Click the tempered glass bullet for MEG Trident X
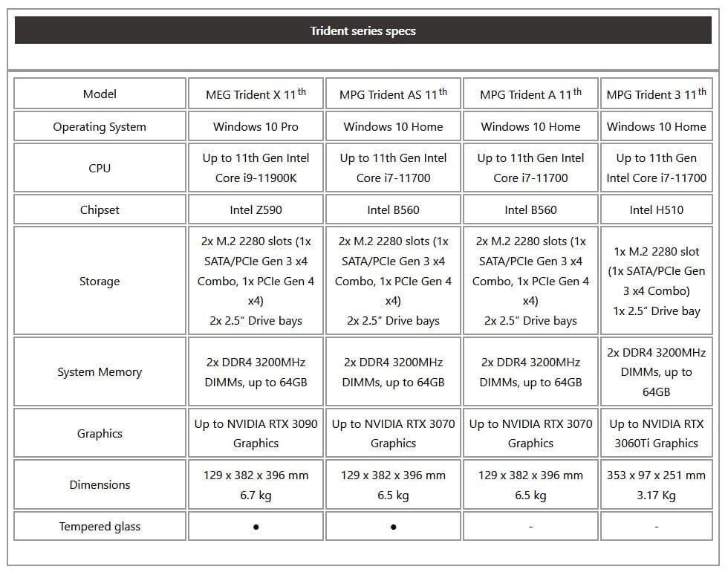This screenshot has height=575, width=728. [x=256, y=527]
